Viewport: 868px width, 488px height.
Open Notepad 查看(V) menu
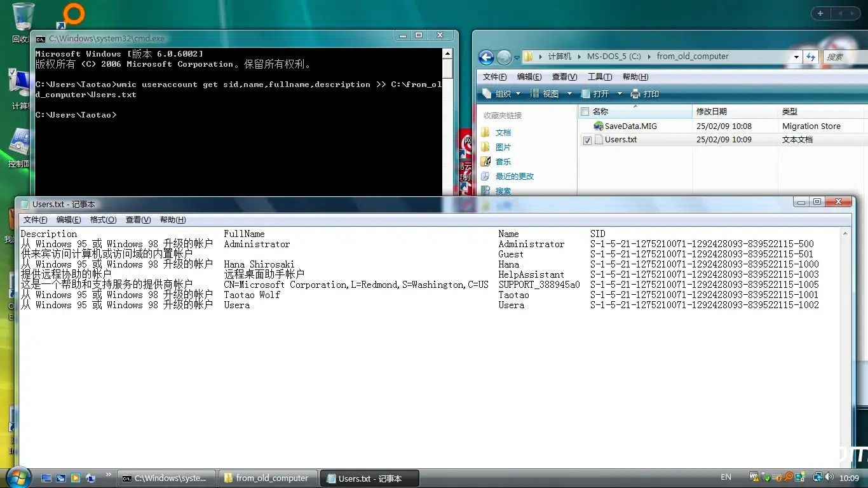tap(139, 220)
